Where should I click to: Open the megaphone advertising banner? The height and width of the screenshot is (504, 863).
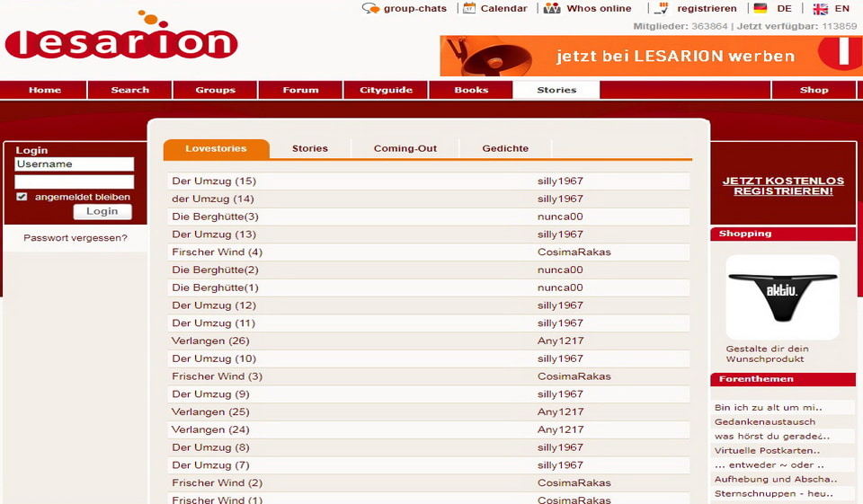tap(651, 56)
